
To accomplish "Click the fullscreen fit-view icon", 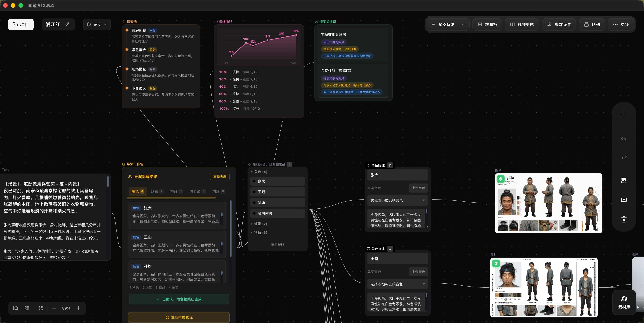I will [x=40, y=308].
